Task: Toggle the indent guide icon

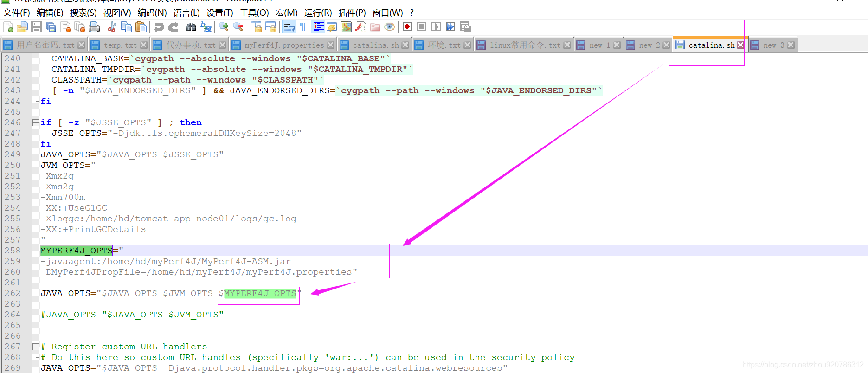Action: (319, 27)
